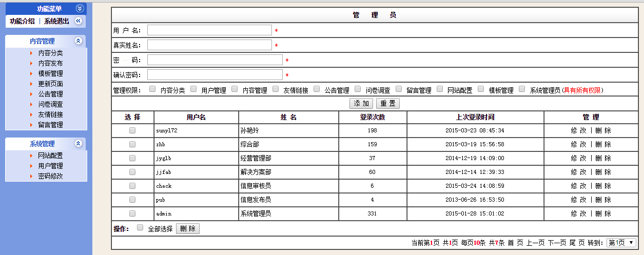Collapse the 内容管理 section chevron

(x=78, y=41)
